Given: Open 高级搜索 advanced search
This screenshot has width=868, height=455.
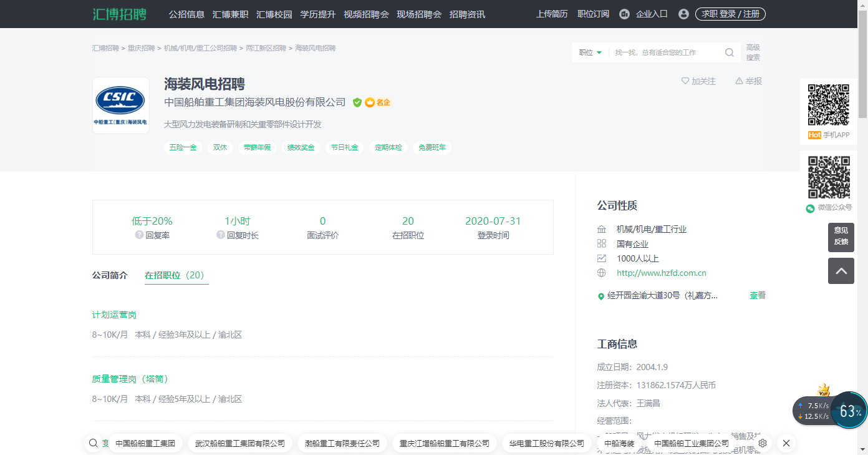Looking at the screenshot, I should (753, 52).
